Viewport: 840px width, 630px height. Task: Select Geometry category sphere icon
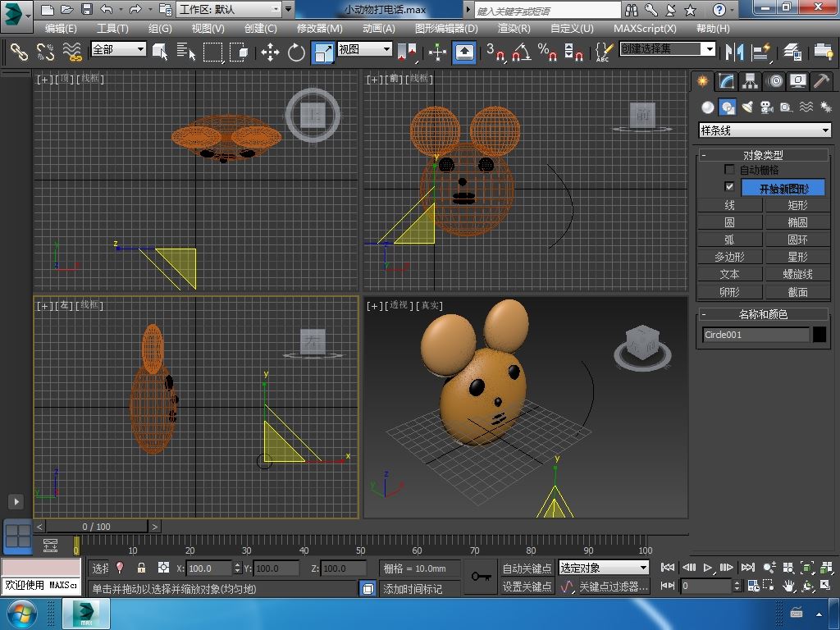[x=708, y=107]
